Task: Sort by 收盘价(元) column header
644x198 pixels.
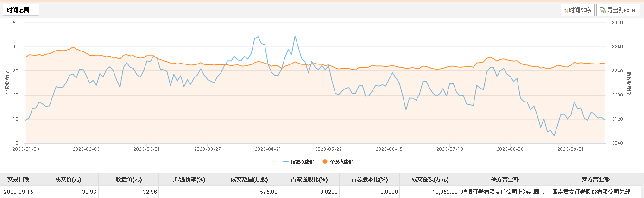Action: (128, 179)
